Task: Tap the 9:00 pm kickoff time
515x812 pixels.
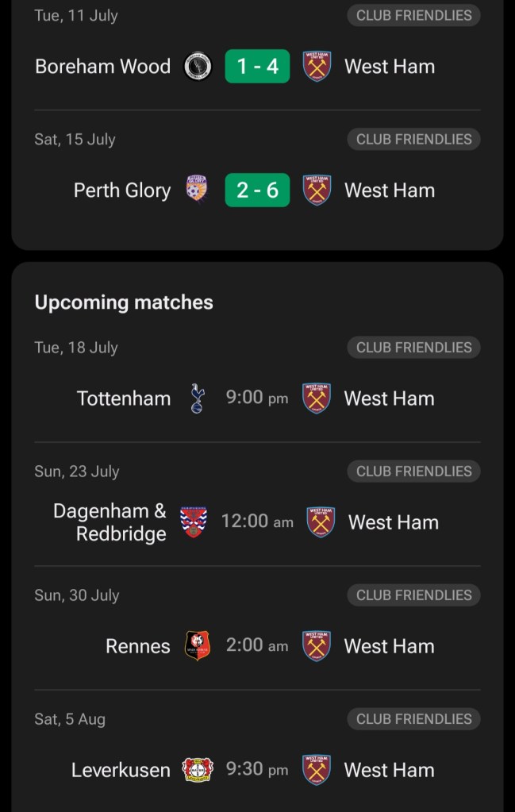Action: click(x=257, y=398)
